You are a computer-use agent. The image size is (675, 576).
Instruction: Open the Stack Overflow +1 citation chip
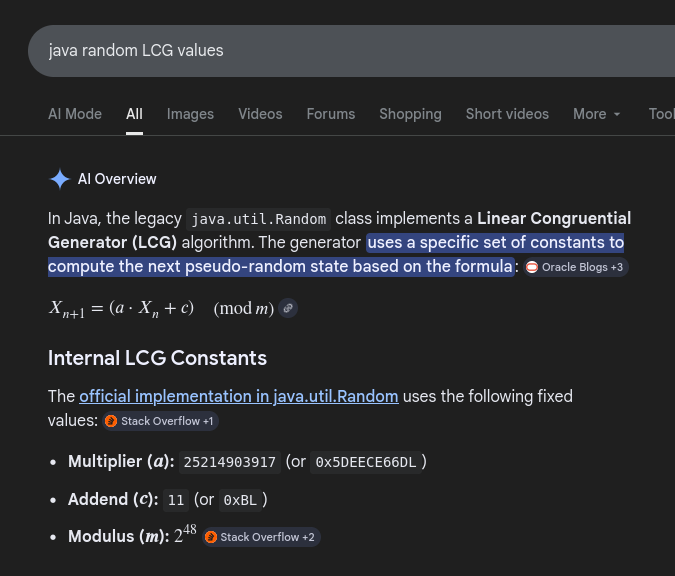pyautogui.click(x=161, y=421)
